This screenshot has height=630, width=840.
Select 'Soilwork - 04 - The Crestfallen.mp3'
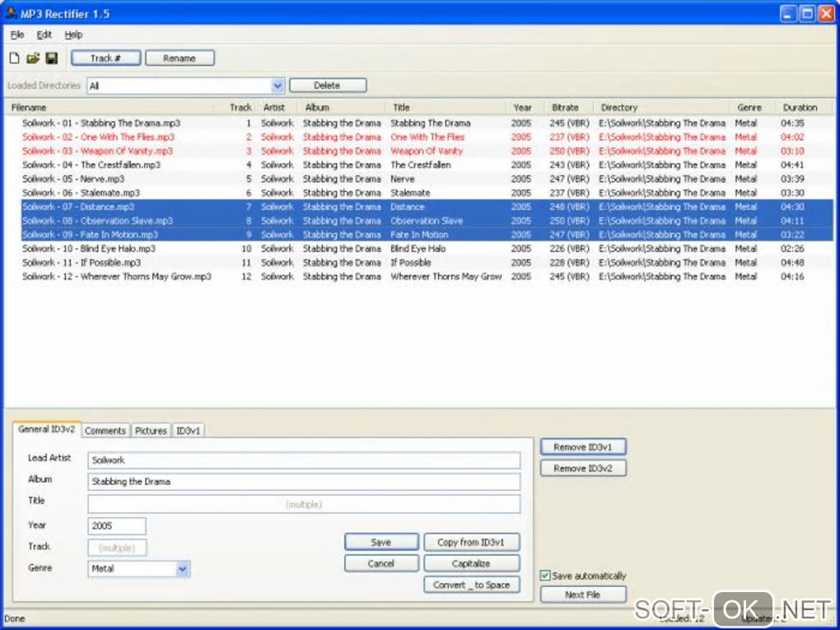click(91, 165)
